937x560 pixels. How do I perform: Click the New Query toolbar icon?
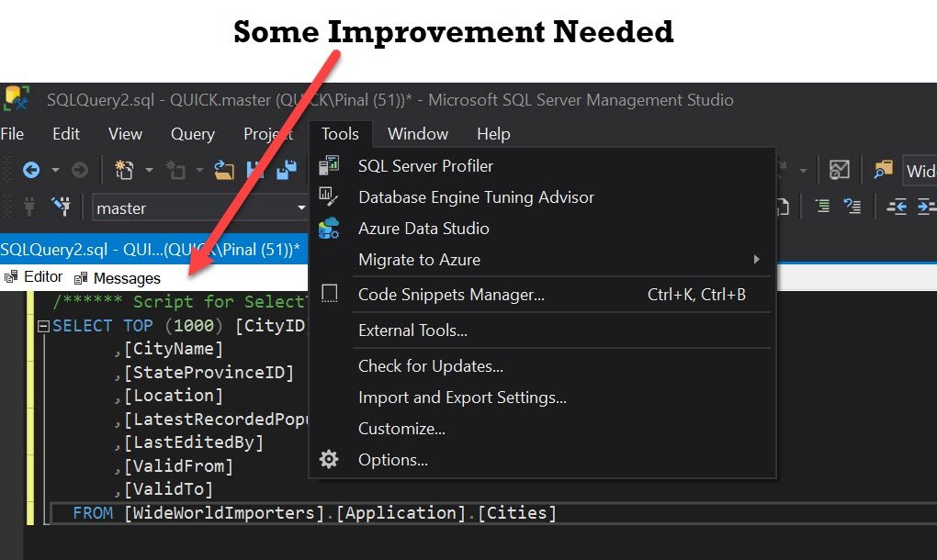tap(124, 171)
